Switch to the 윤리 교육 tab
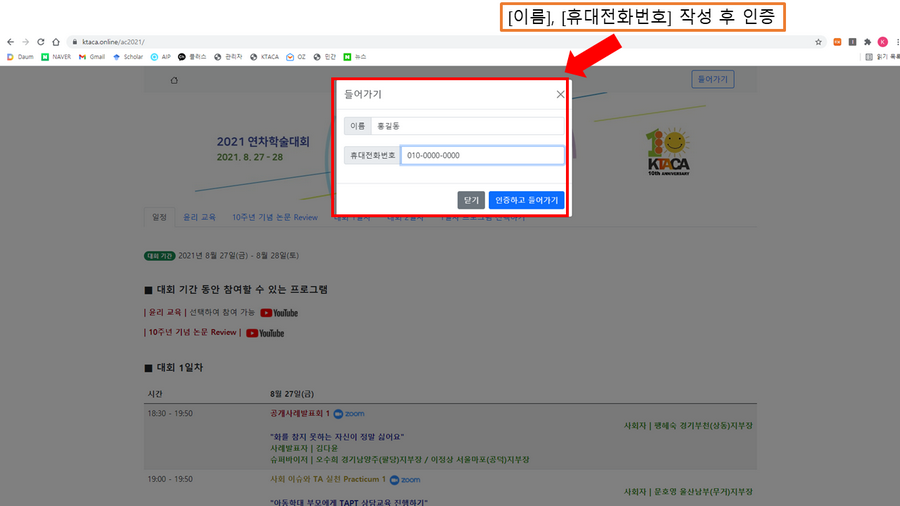This screenshot has width=900, height=506. 199,217
